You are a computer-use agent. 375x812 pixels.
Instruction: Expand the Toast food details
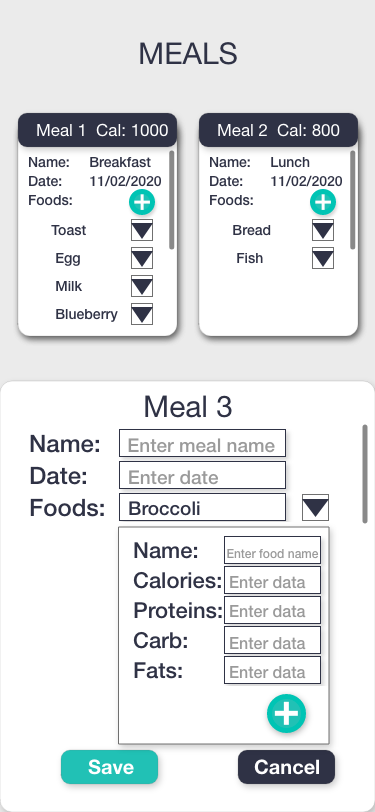click(142, 230)
